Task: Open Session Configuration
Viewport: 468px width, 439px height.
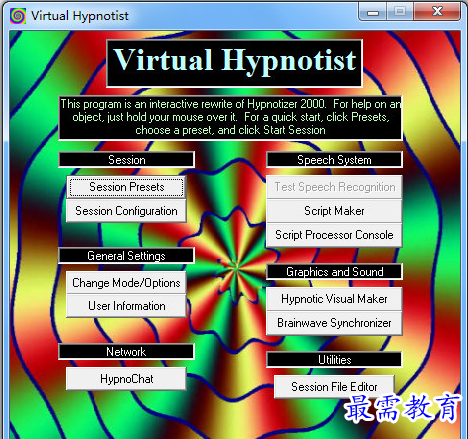Action: (x=126, y=211)
